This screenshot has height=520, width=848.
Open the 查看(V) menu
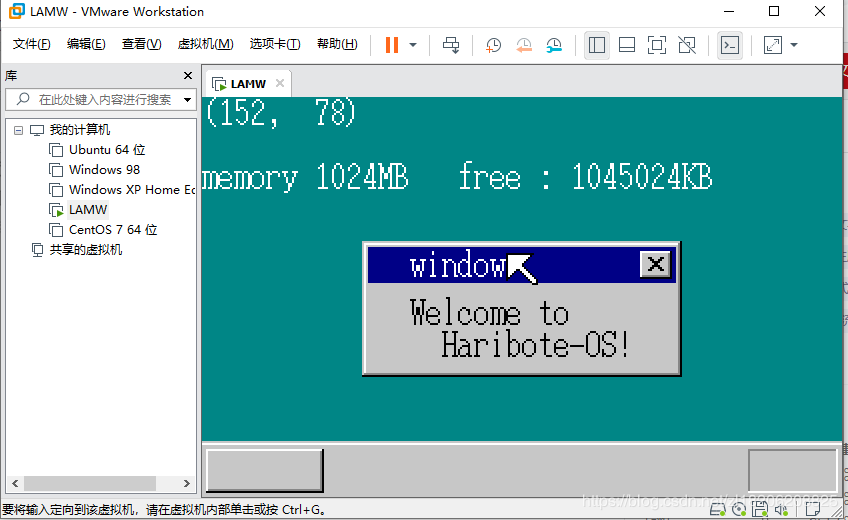pyautogui.click(x=141, y=44)
